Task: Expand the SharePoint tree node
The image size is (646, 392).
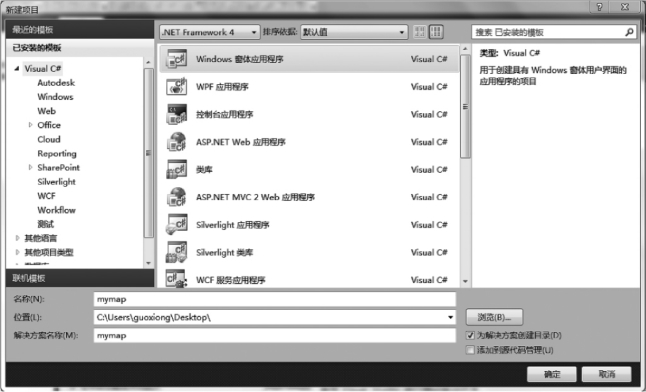Action: [30, 167]
